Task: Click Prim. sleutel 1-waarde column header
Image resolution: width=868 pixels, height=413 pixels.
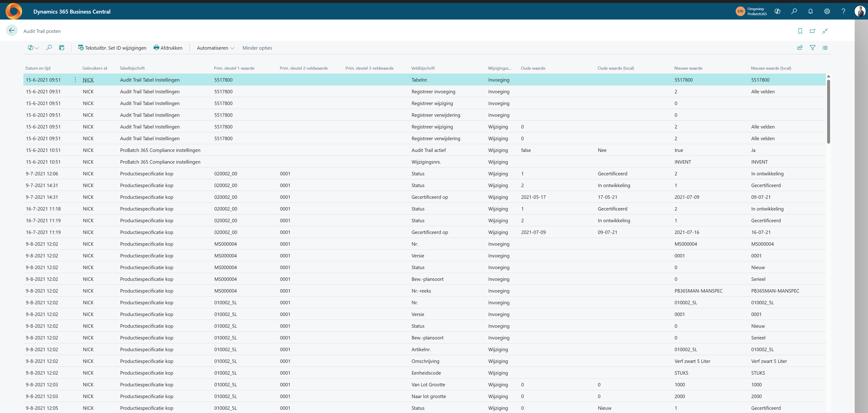Action: 234,68
